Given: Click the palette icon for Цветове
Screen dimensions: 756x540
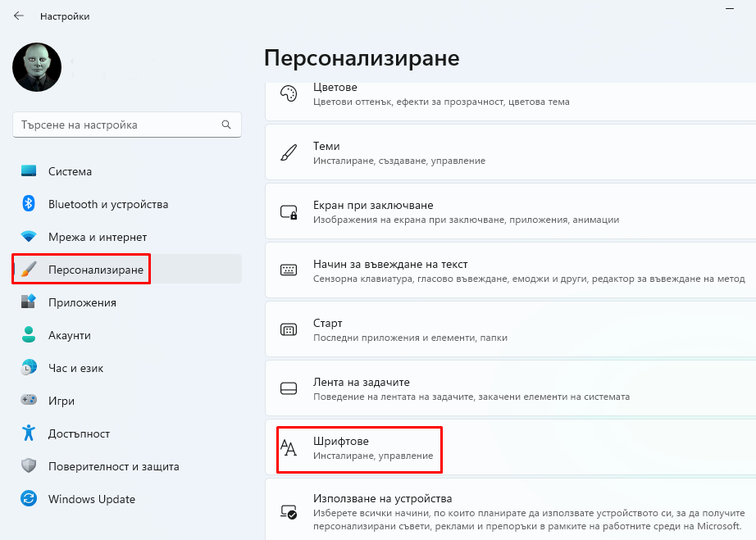Looking at the screenshot, I should point(289,94).
